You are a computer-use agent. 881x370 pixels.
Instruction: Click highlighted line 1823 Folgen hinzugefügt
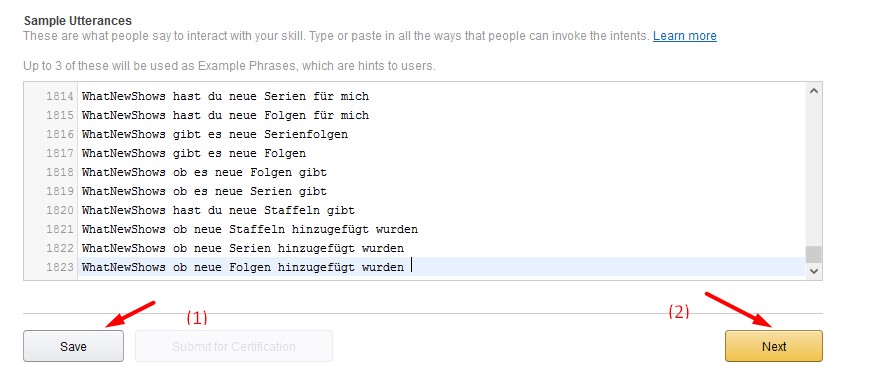point(243,267)
